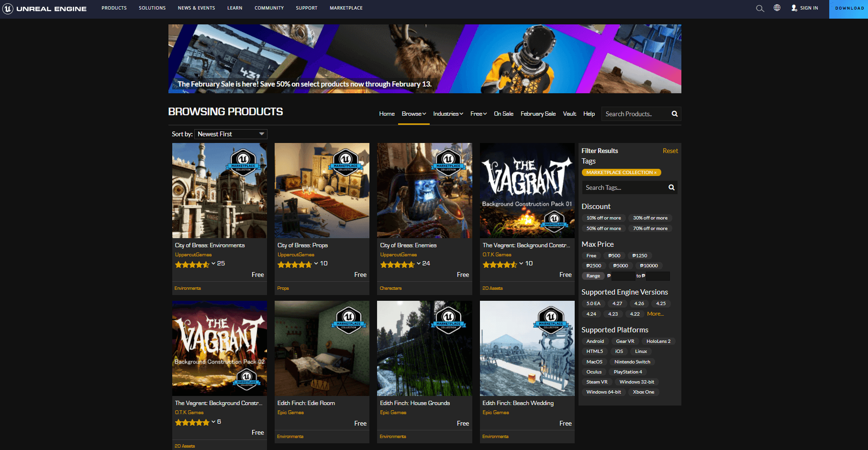868x450 pixels.
Task: Click the Unreal Engine logo icon
Action: tap(8, 9)
